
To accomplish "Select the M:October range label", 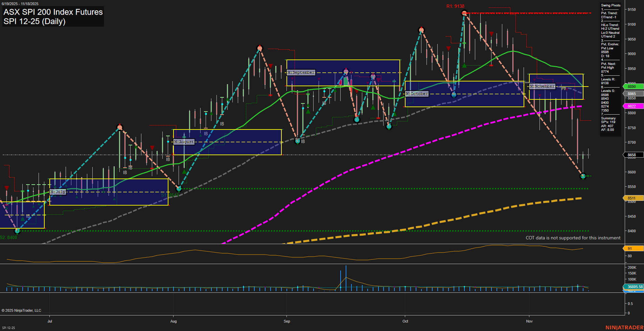I will pyautogui.click(x=417, y=94).
